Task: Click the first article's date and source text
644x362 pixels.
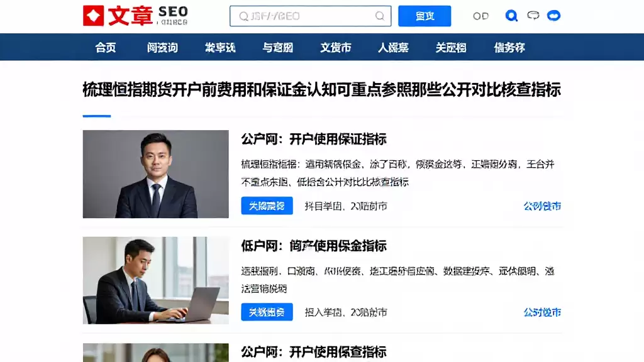Action: [346, 206]
